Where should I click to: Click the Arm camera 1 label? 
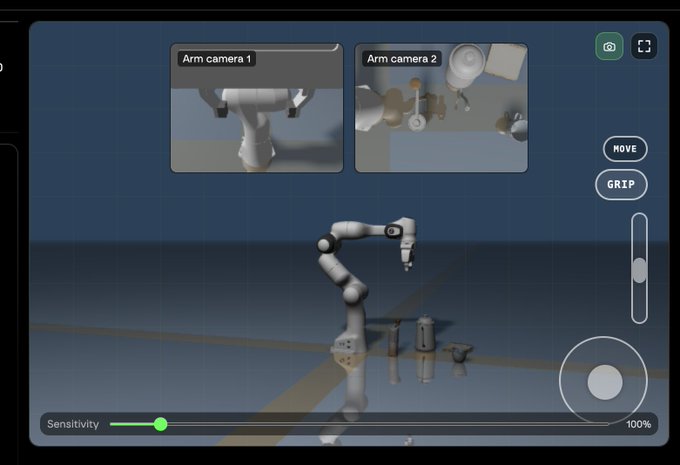click(216, 59)
